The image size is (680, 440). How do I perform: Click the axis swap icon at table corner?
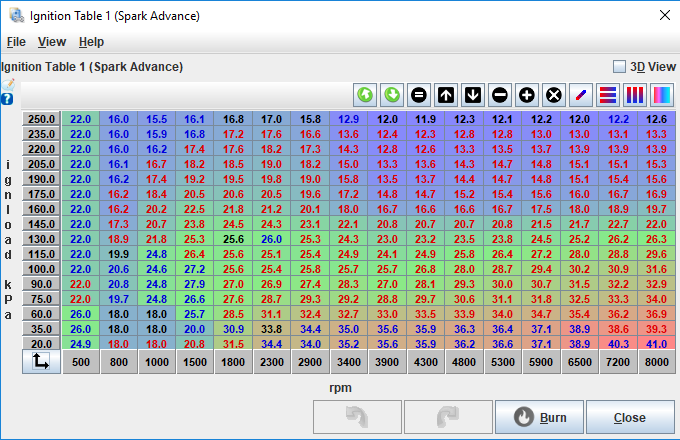point(40,362)
